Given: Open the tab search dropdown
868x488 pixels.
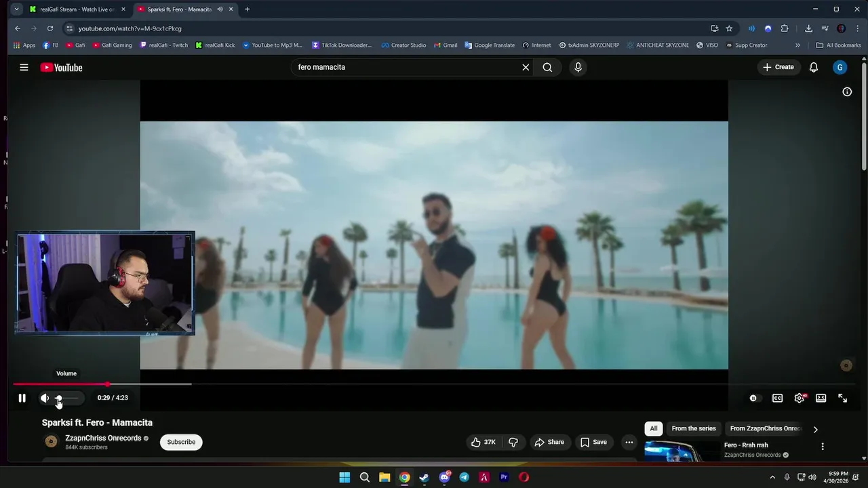Looking at the screenshot, I should click(x=16, y=9).
